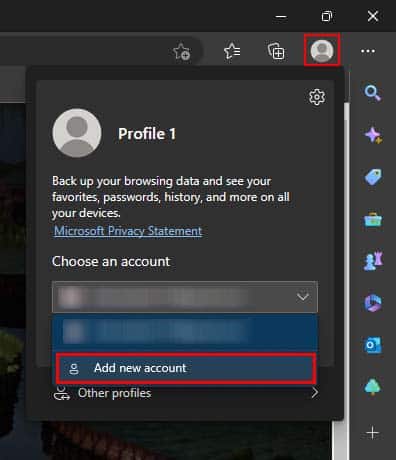The image size is (396, 460).
Task: Click the large Profile 1 avatar picture
Action: [77, 133]
